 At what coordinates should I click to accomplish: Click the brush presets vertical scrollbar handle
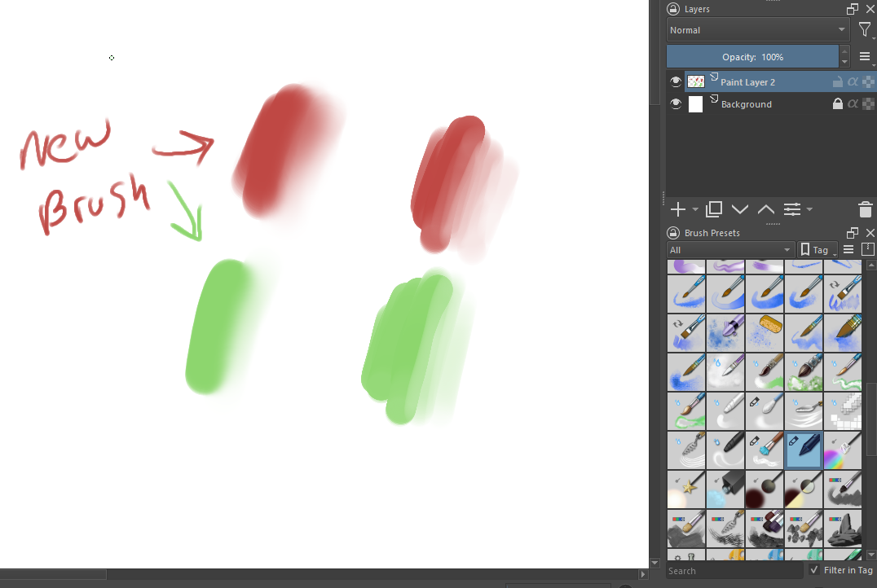click(x=870, y=419)
